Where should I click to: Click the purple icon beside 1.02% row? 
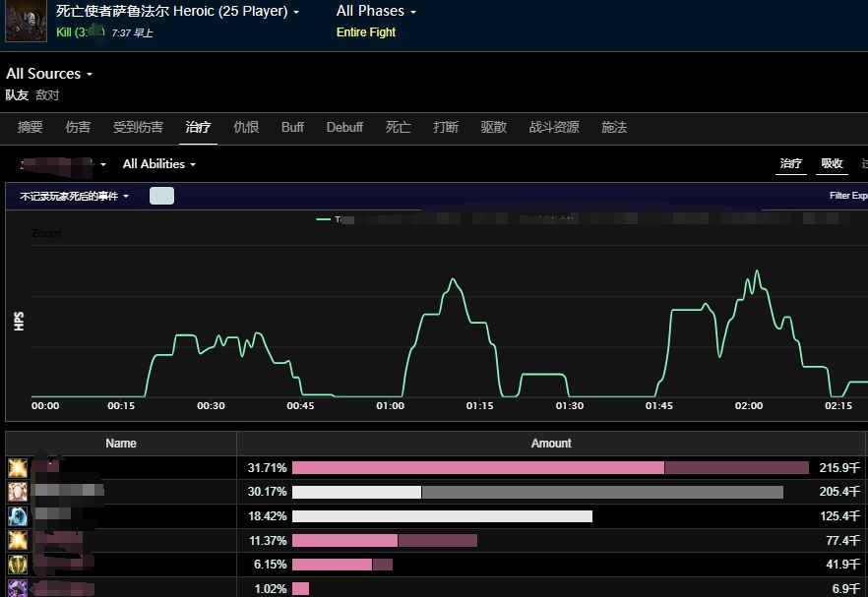click(18, 588)
